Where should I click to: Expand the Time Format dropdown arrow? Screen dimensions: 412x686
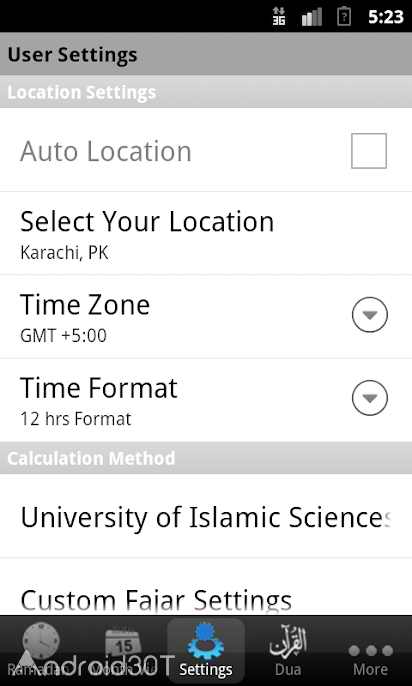(370, 398)
